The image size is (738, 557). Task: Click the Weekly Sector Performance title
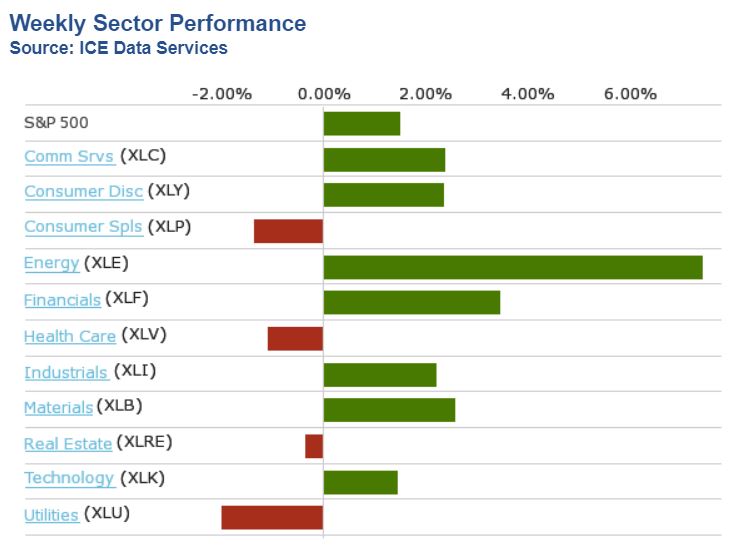coord(158,23)
